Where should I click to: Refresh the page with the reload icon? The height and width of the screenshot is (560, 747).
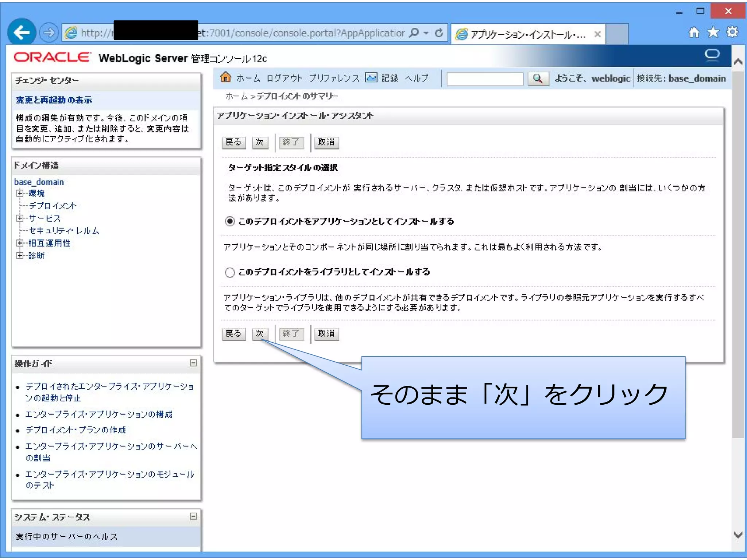coord(439,33)
